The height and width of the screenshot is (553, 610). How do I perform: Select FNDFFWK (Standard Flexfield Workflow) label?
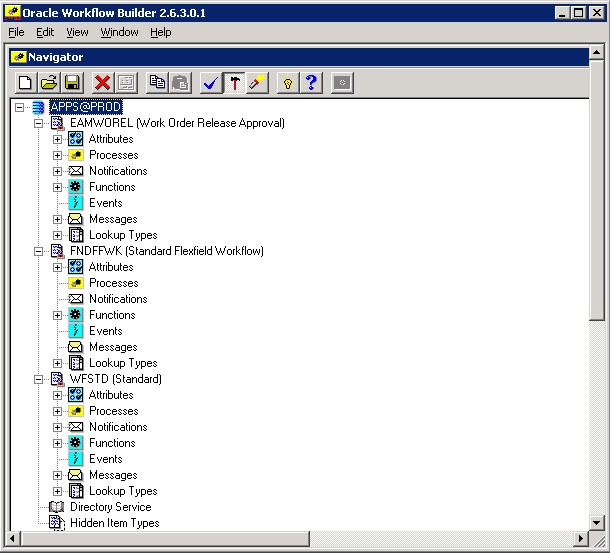coord(167,251)
